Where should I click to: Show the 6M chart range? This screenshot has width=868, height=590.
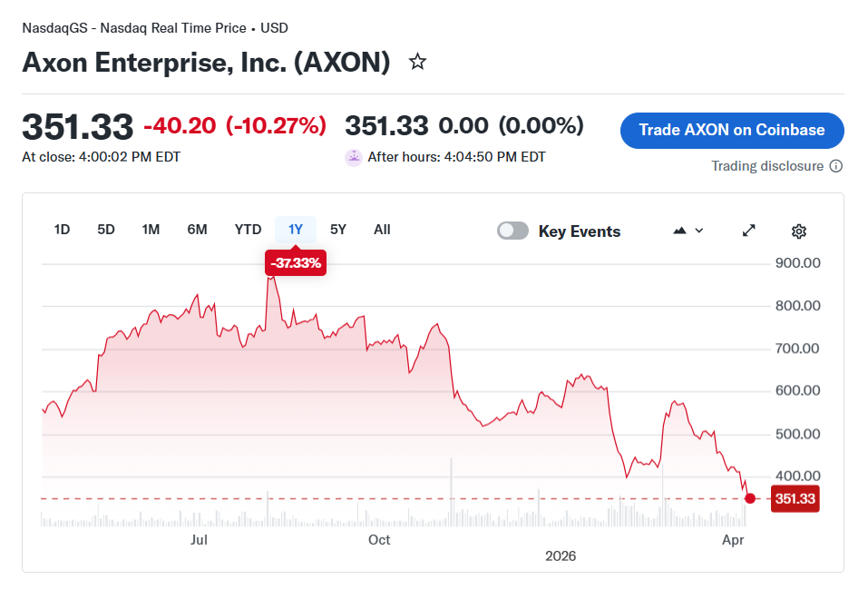(x=197, y=230)
